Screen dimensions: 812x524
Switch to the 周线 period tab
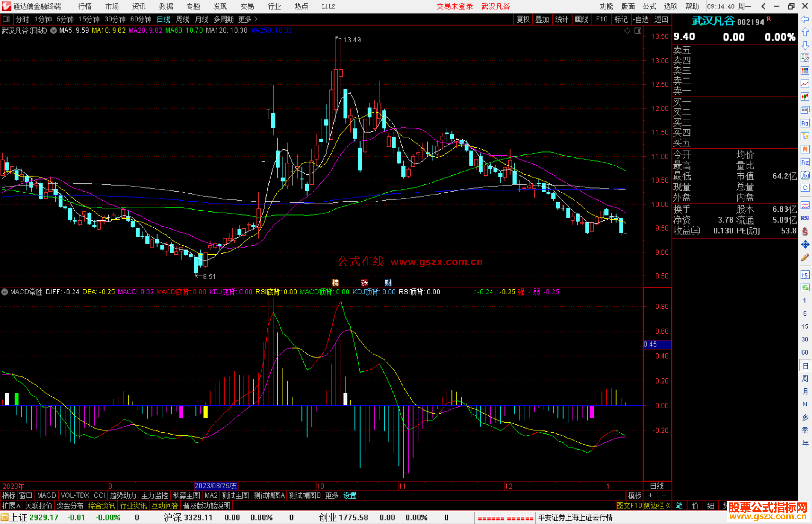click(x=183, y=19)
